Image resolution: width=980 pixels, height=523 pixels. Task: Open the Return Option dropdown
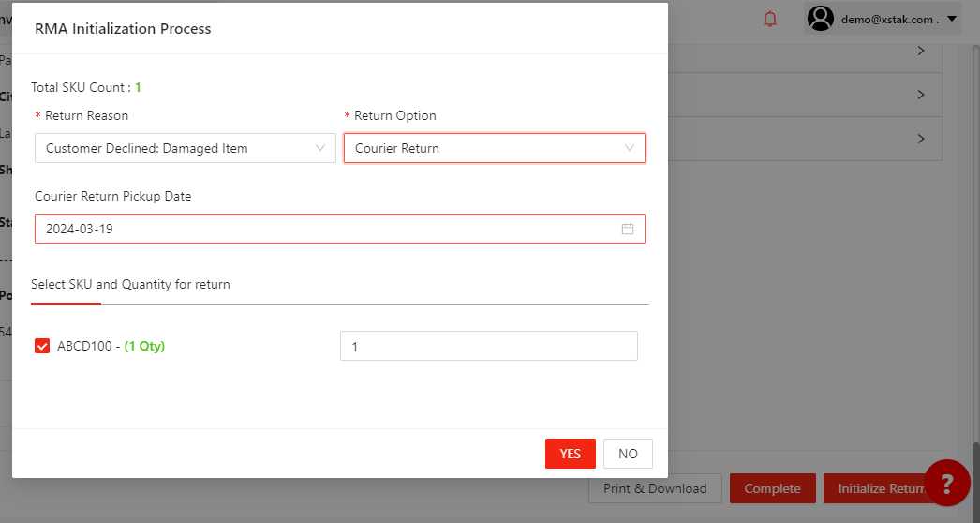click(x=494, y=148)
